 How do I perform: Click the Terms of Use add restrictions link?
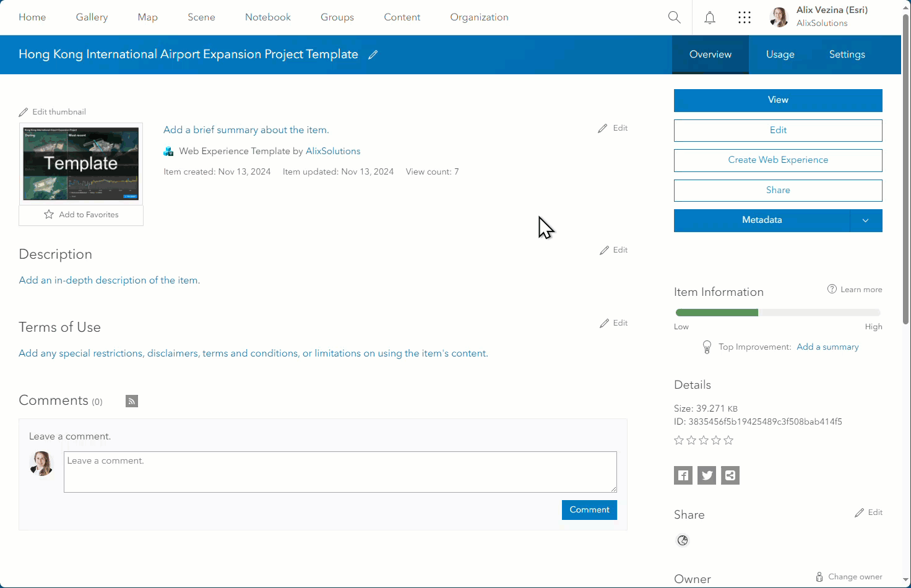[x=254, y=353]
